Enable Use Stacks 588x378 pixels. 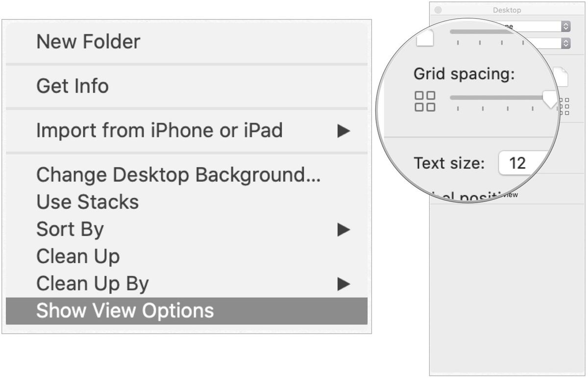(87, 202)
